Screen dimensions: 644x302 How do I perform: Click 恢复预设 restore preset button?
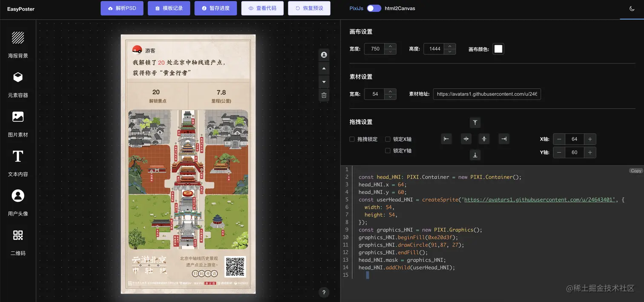pyautogui.click(x=309, y=8)
